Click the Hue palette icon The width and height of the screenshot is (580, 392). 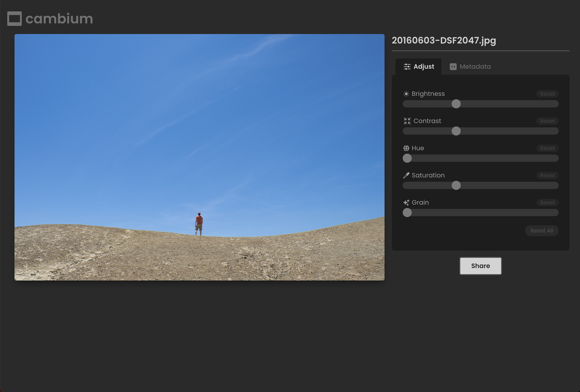(406, 148)
